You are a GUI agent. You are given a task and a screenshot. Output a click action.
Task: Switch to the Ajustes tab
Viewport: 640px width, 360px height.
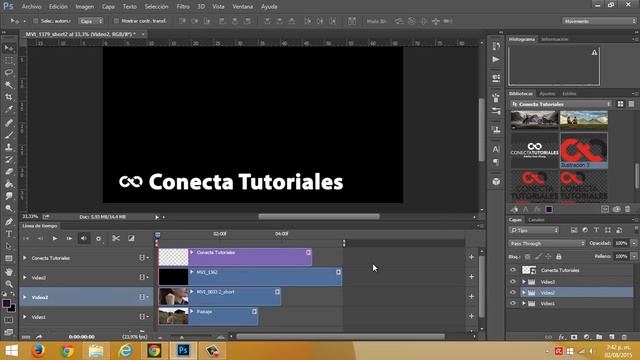click(547, 93)
